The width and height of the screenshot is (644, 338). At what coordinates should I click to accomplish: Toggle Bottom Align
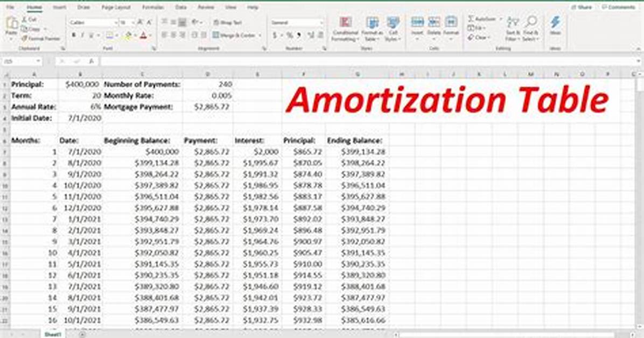pyautogui.click(x=183, y=22)
